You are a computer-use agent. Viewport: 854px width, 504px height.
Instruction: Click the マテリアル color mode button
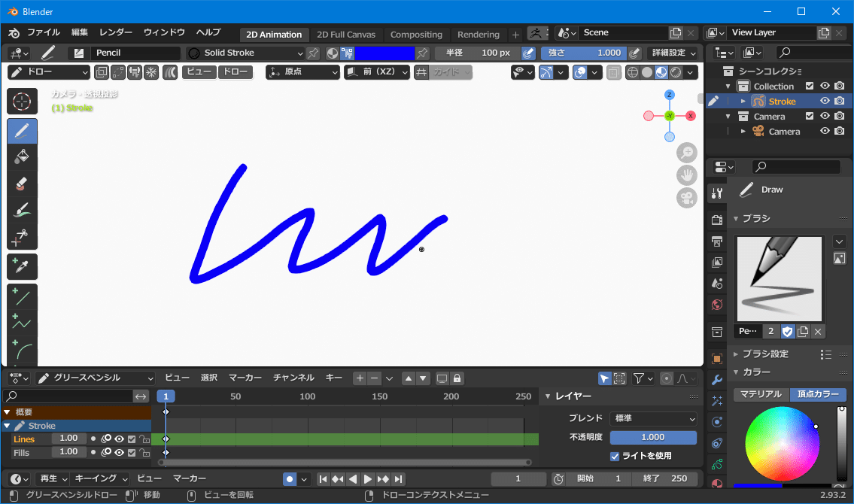tap(761, 394)
